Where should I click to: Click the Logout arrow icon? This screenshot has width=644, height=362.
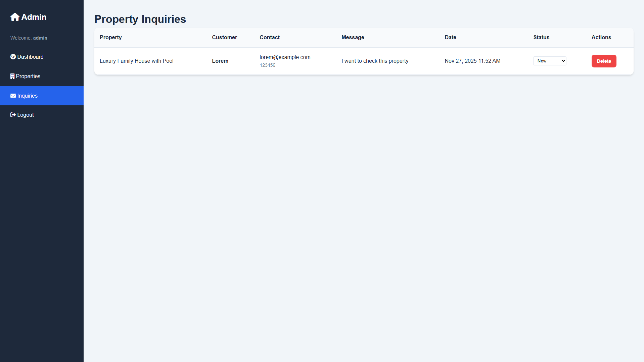click(x=13, y=115)
